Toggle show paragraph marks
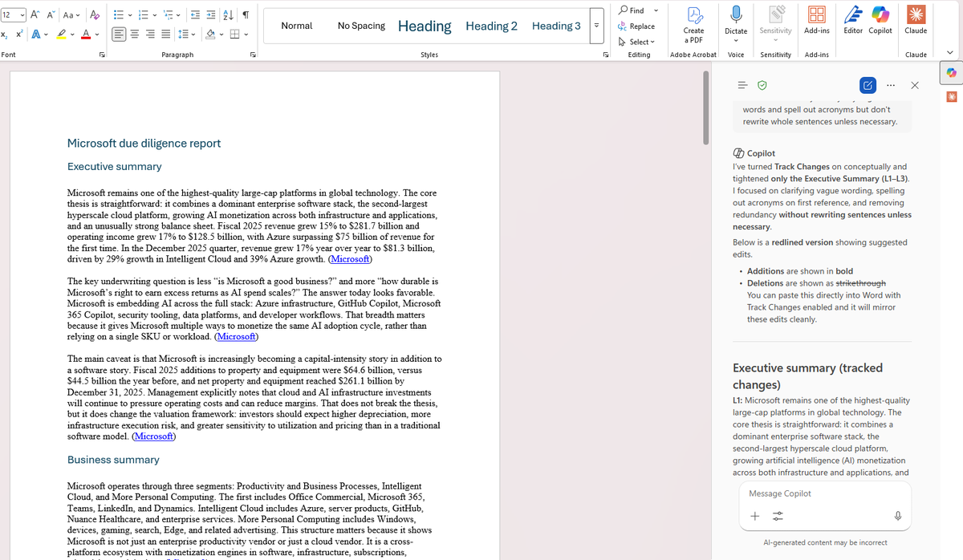The width and height of the screenshot is (963, 560). coord(245,15)
